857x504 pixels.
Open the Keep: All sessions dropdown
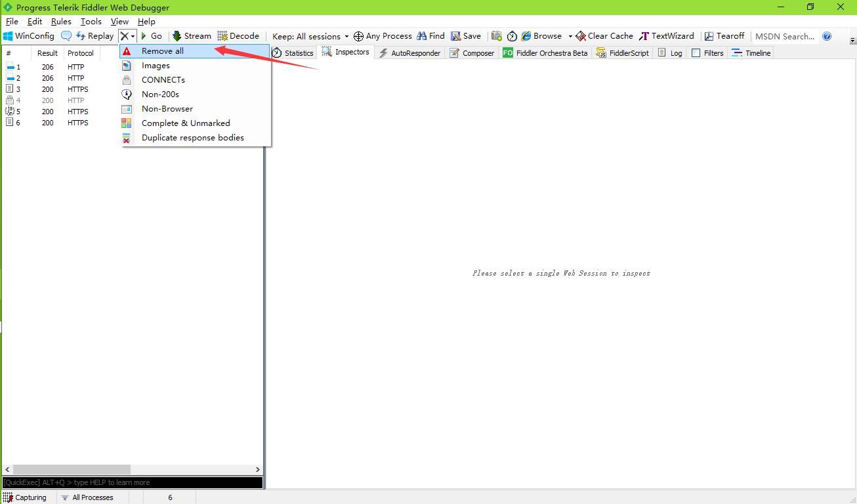coord(310,36)
